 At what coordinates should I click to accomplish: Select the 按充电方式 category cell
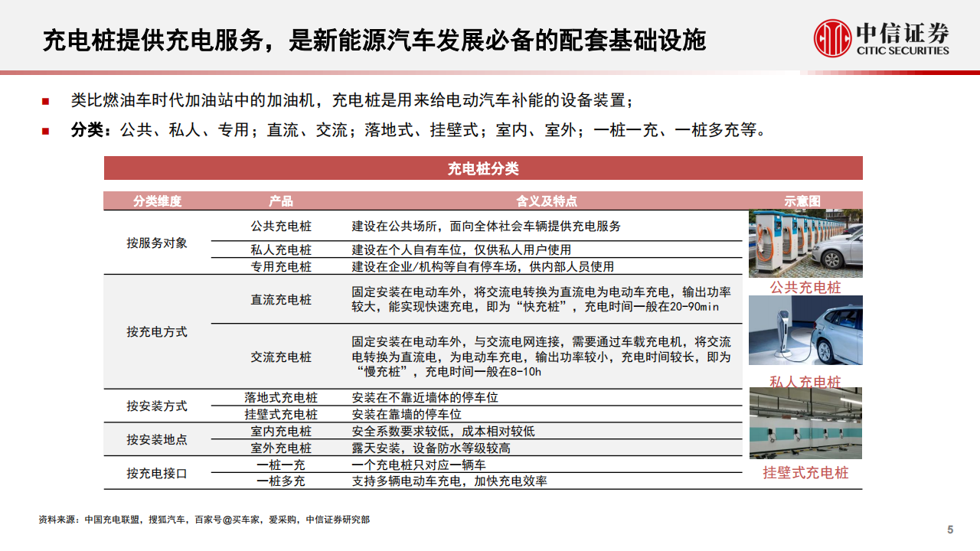pyautogui.click(x=157, y=332)
